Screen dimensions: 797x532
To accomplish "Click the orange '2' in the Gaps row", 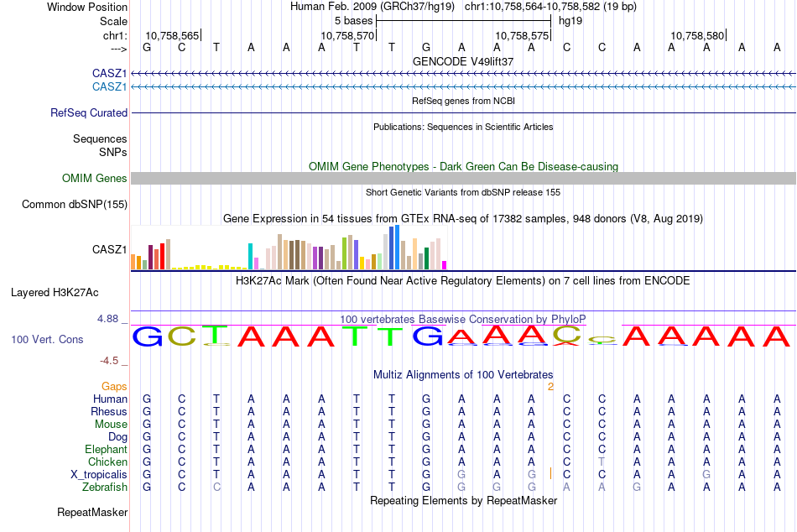I will [x=550, y=387].
